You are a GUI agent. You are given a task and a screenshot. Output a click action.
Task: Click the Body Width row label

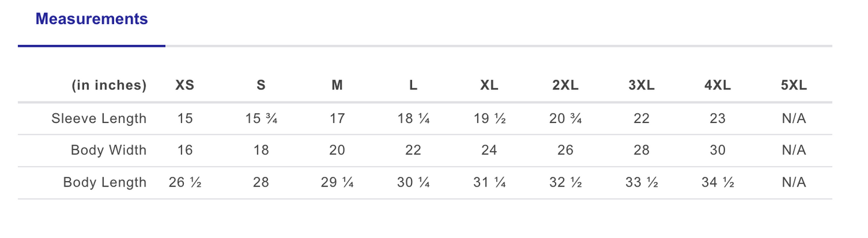click(109, 150)
